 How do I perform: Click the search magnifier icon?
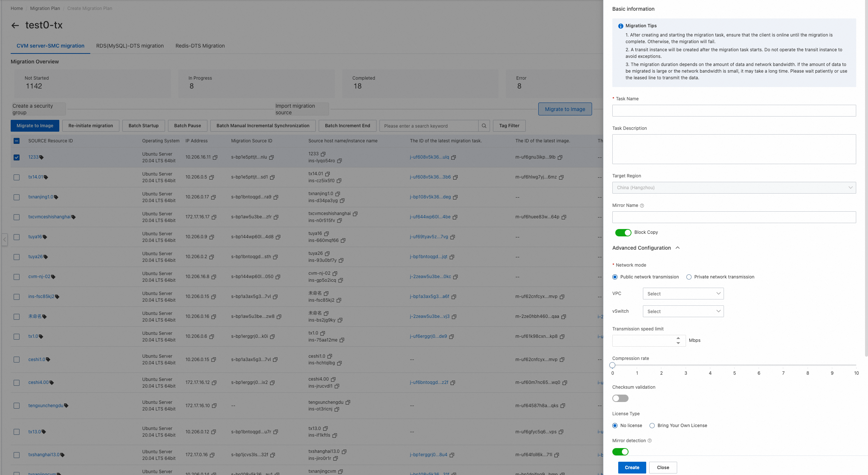point(484,126)
